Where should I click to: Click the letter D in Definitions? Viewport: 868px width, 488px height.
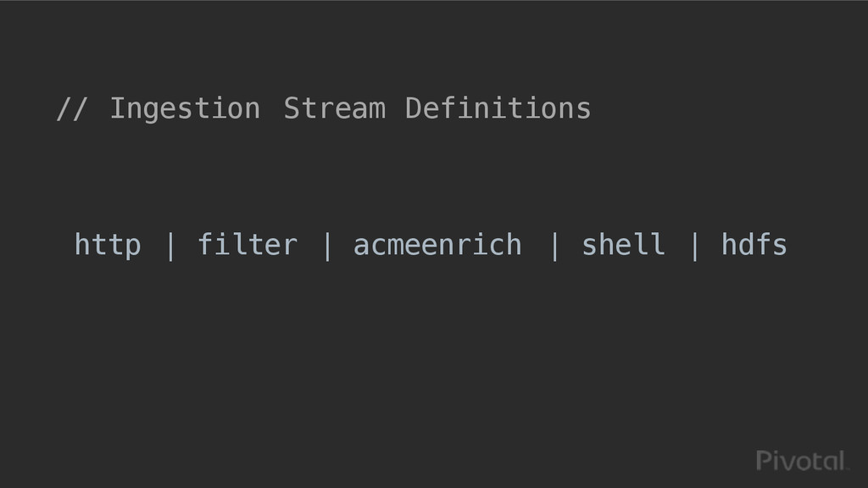pyautogui.click(x=414, y=108)
